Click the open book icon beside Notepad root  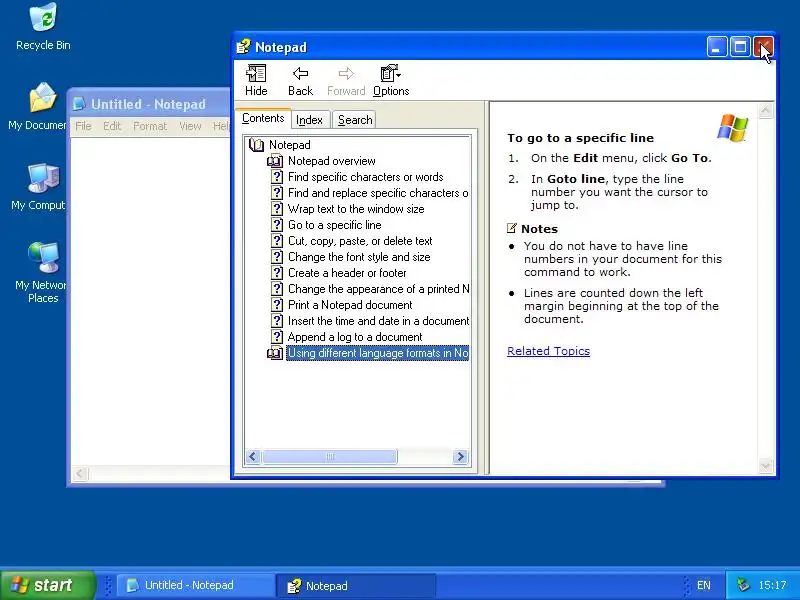pos(256,145)
